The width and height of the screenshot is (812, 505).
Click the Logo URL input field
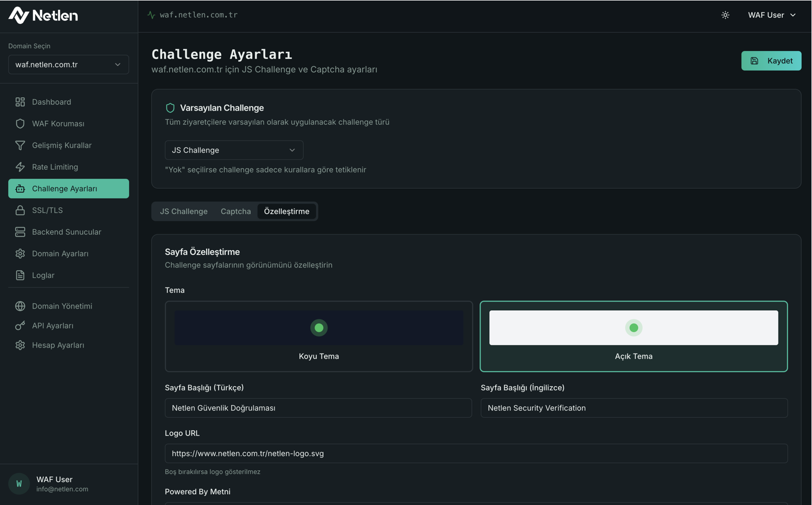[x=476, y=453]
